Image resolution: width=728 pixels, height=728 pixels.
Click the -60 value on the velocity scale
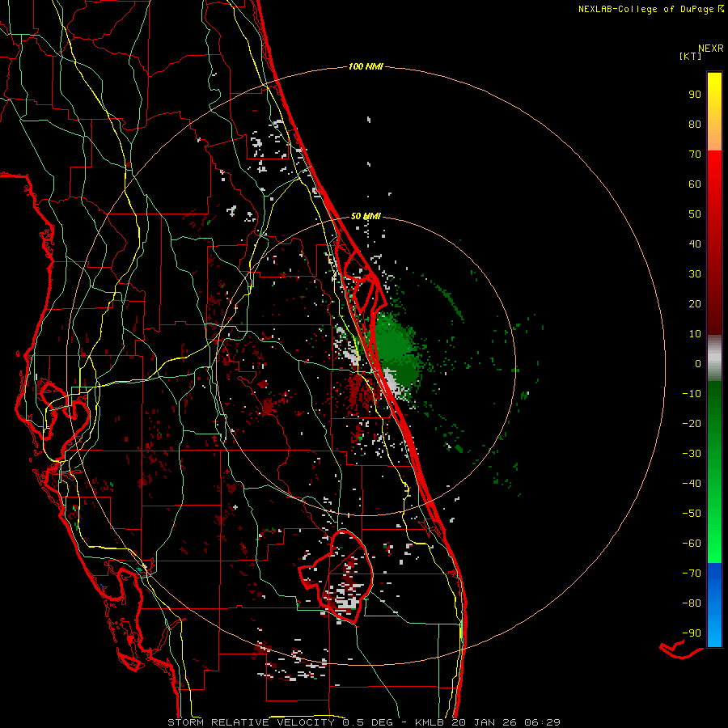pos(692,544)
